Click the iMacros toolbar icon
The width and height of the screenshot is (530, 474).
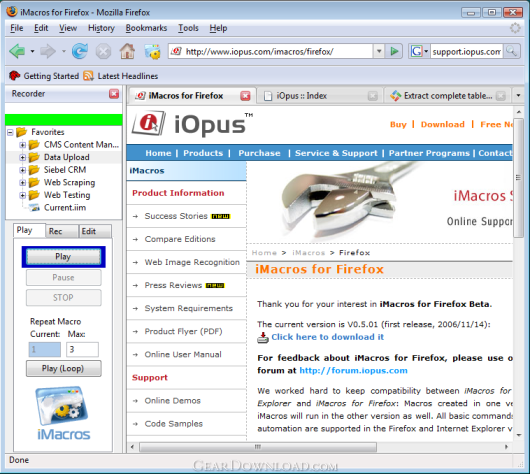(x=152, y=51)
